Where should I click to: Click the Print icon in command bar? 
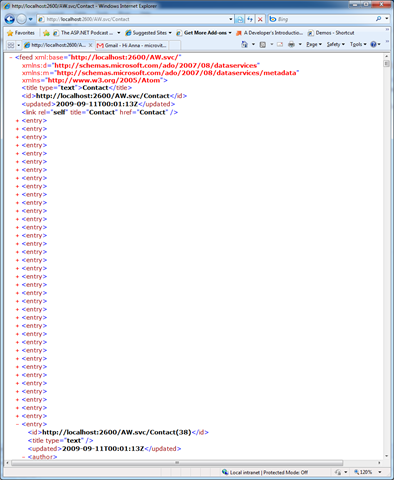[291, 44]
